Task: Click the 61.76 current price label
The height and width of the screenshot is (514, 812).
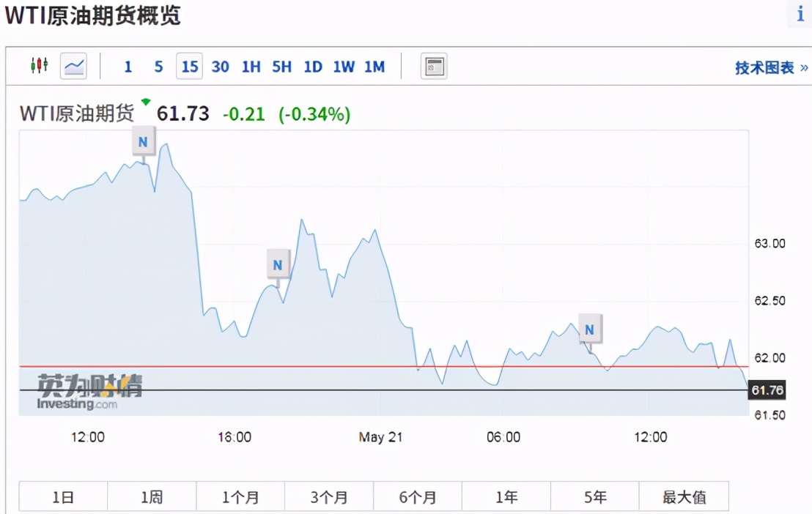Action: click(767, 390)
